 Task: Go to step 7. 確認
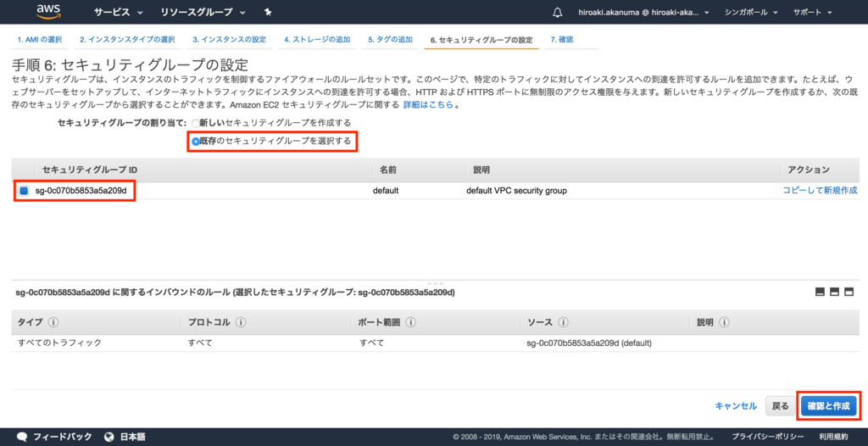[562, 40]
